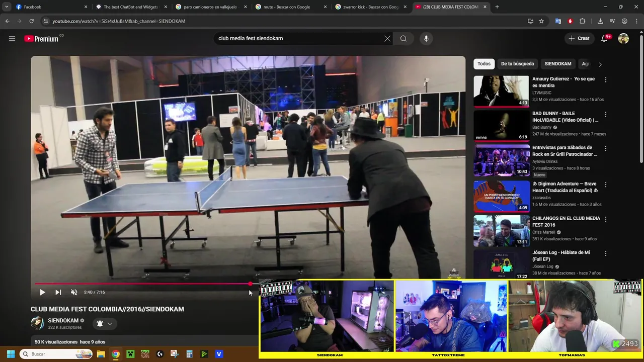Open the Digimon Adventure Brave Heart video title

565,187
